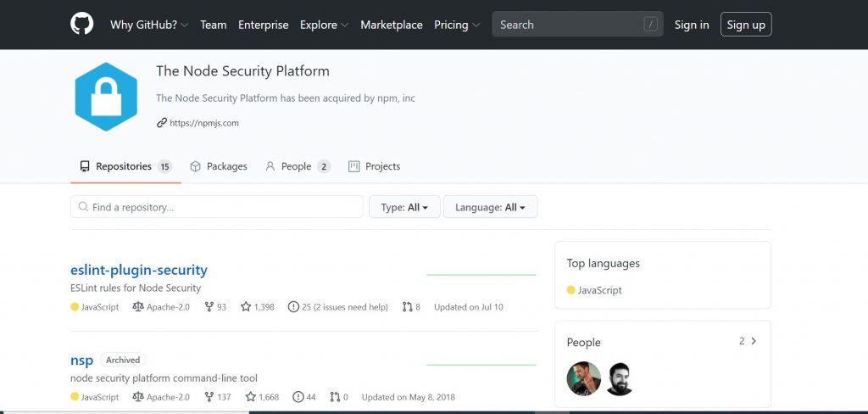
Task: Open the Node Security Platform lock avatar
Action: (x=106, y=97)
